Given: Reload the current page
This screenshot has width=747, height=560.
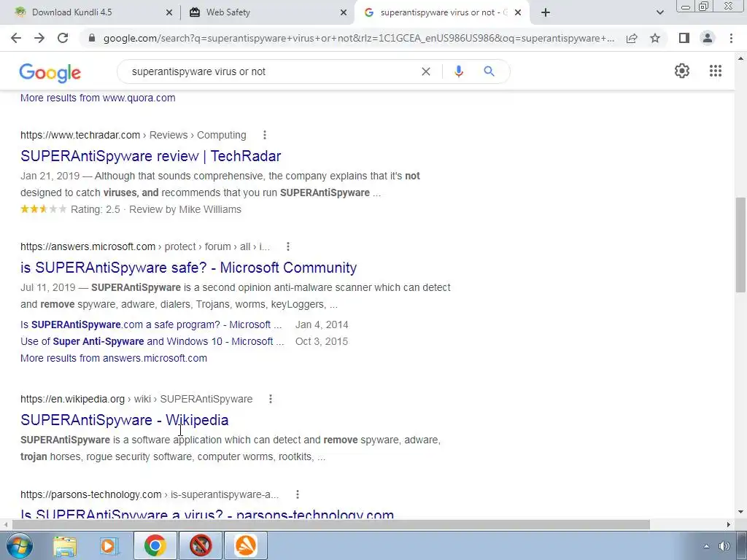Looking at the screenshot, I should click(63, 38).
